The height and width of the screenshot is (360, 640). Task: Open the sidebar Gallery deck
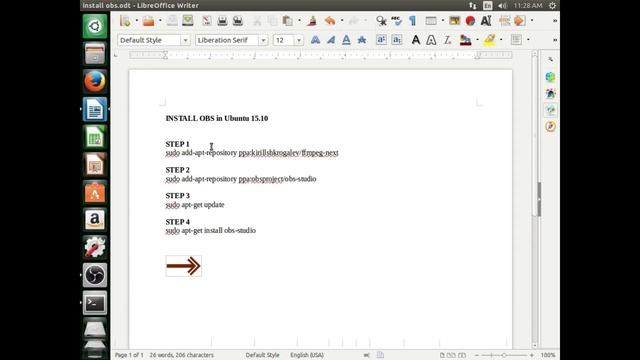coord(550,110)
